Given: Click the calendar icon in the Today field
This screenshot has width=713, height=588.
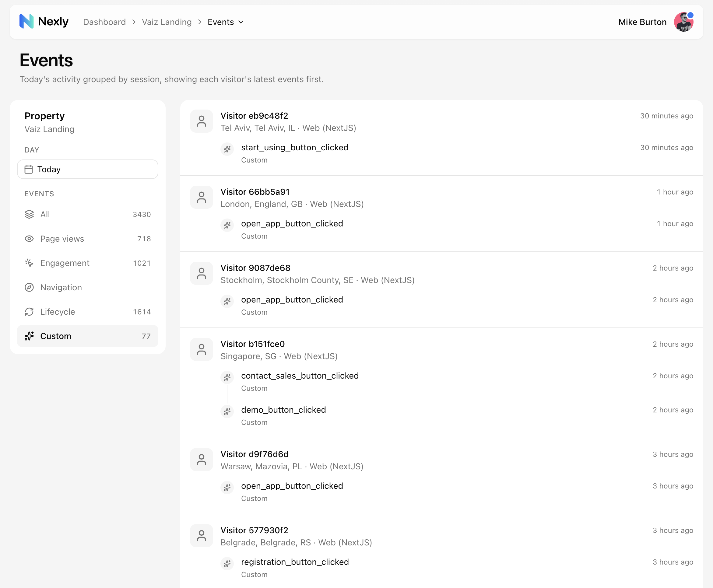Looking at the screenshot, I should tap(29, 169).
